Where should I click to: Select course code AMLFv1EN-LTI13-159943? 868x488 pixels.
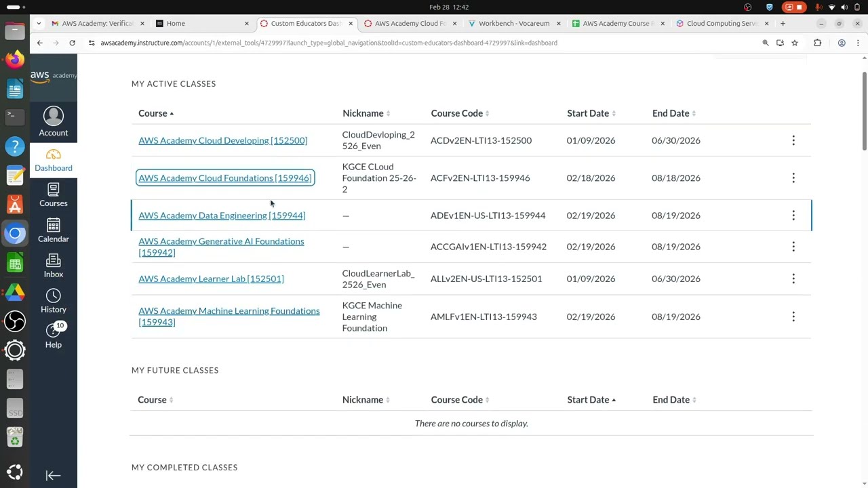[484, 317]
